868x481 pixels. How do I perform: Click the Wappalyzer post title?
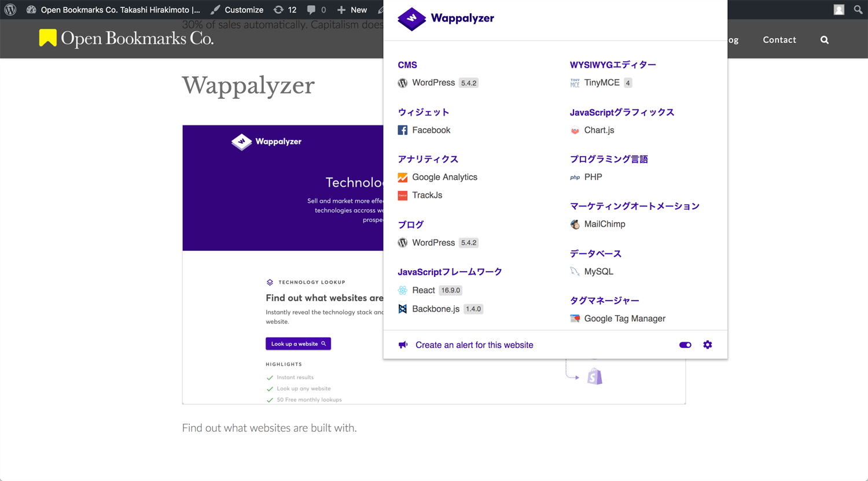pyautogui.click(x=248, y=86)
